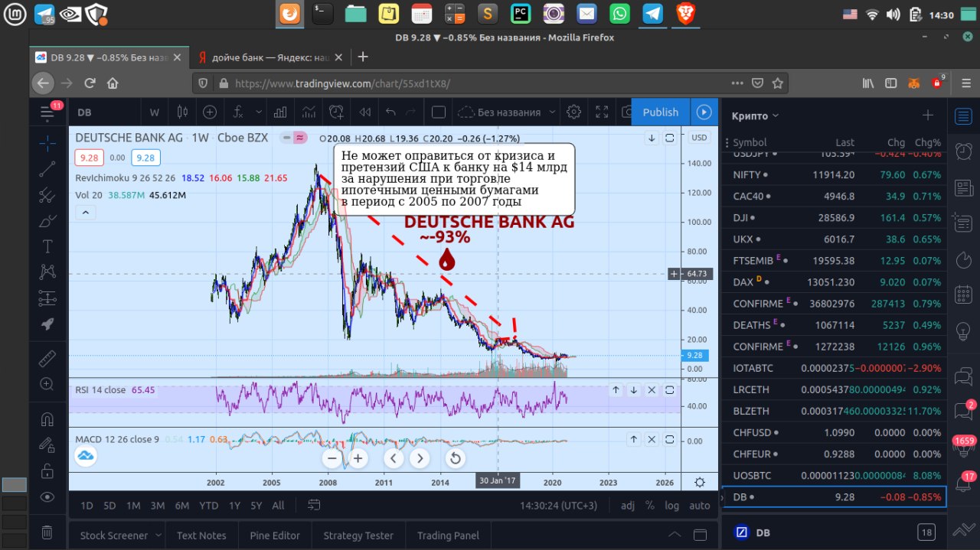Switch to Strategy Tester tab

[358, 535]
